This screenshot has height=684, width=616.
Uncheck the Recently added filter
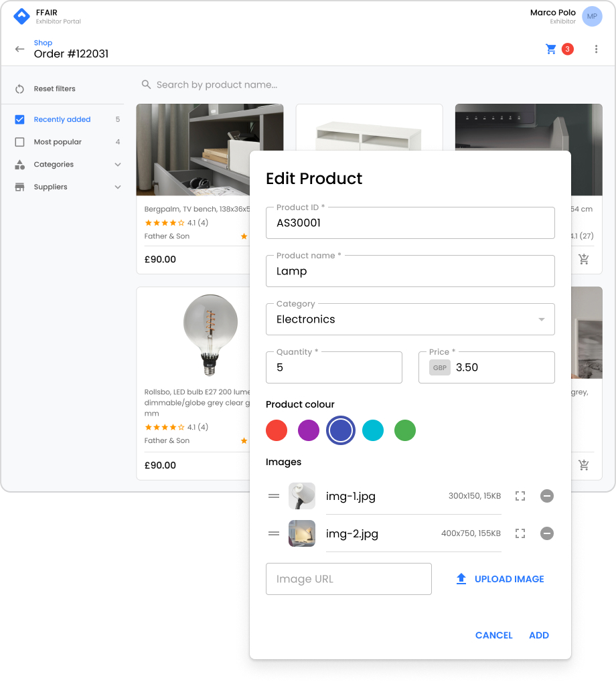(19, 120)
